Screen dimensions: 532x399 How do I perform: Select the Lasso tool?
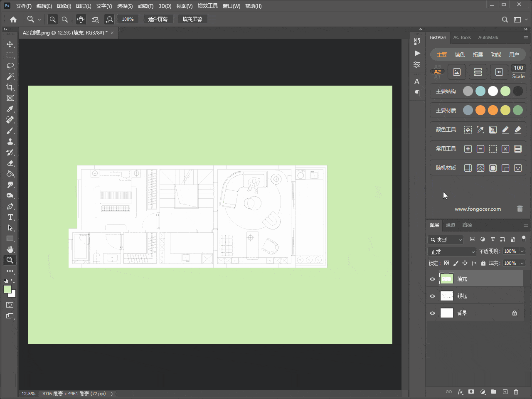click(10, 66)
